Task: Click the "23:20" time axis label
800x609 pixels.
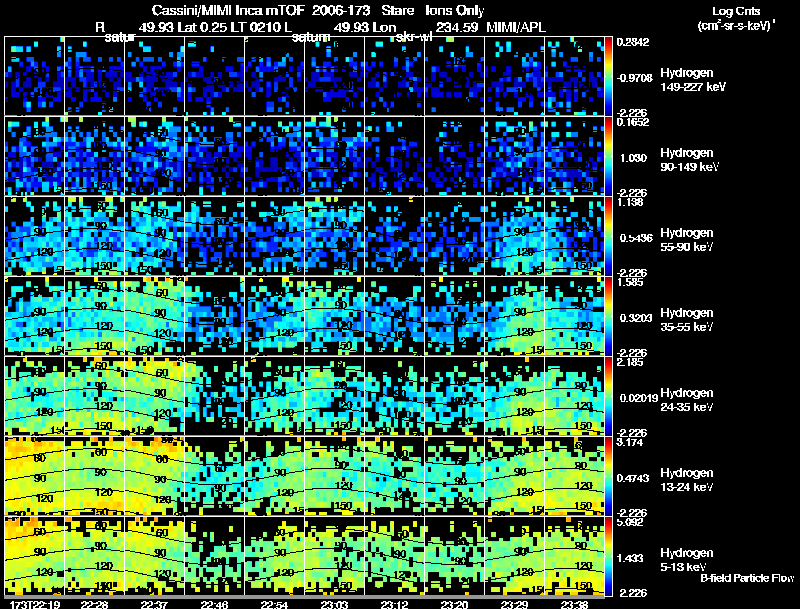Action: point(454,604)
